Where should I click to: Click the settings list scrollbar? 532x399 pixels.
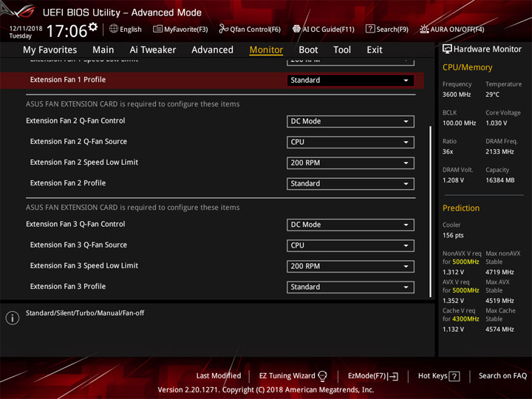431,211
